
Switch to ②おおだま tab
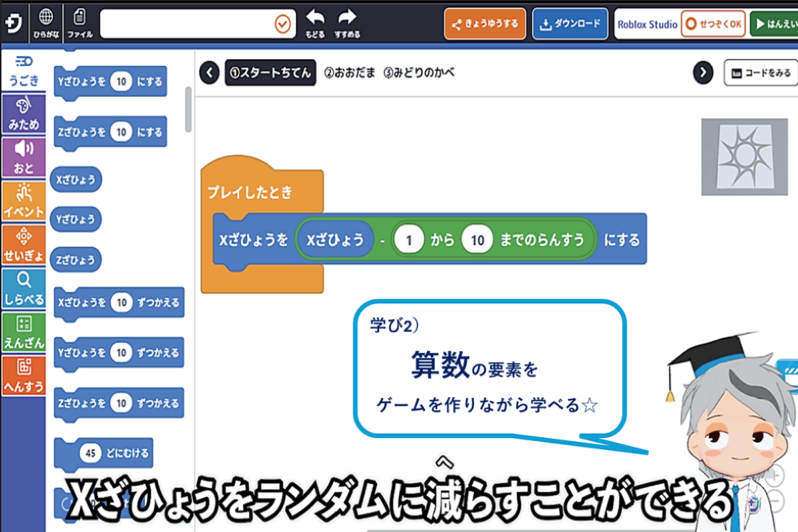[x=350, y=73]
